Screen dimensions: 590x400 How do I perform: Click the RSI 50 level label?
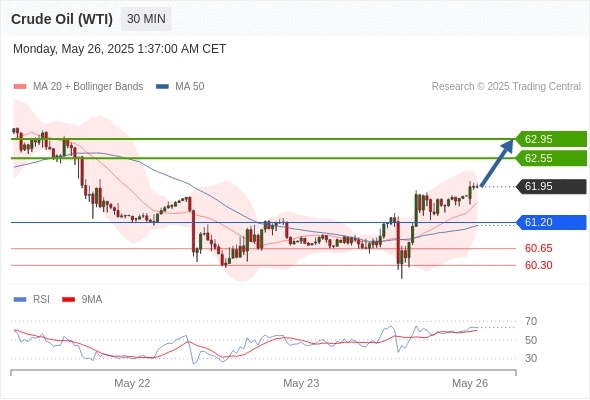531,340
